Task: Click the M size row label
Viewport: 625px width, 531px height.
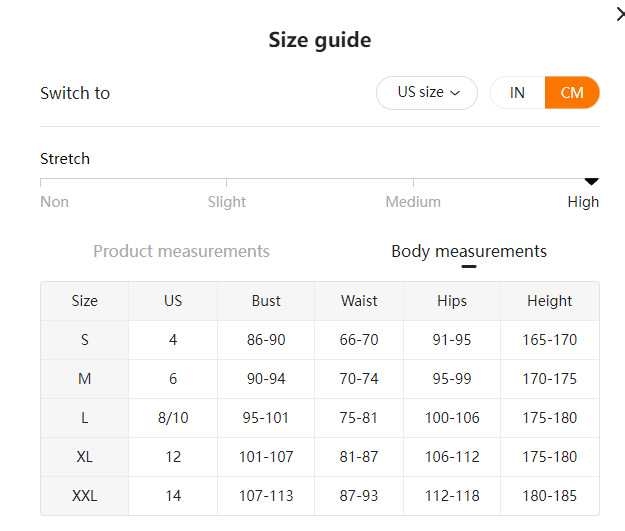Action: coord(85,379)
